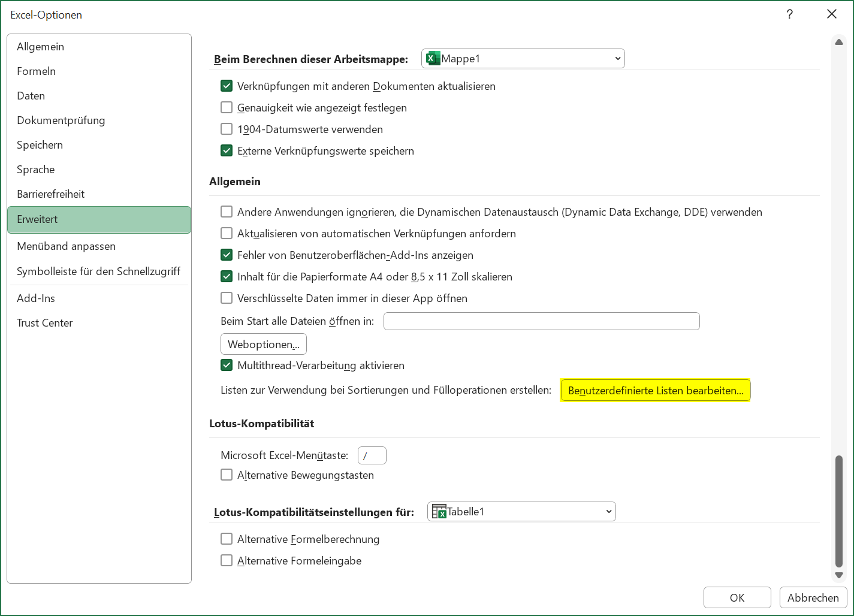Uncheck Verknüpfungen mit anderen Dokumenten aktualisieren

(227, 86)
